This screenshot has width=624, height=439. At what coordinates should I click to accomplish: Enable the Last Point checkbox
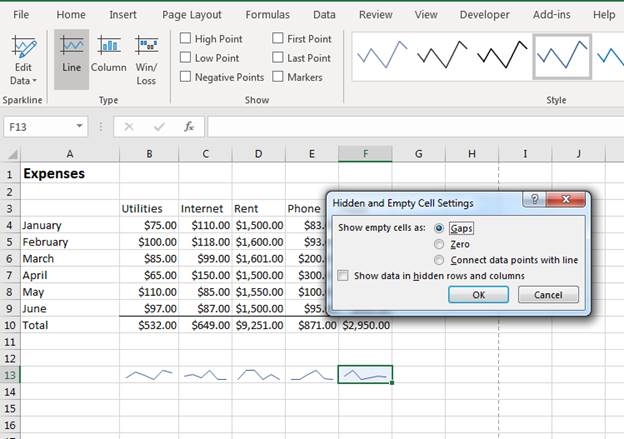[x=277, y=57]
